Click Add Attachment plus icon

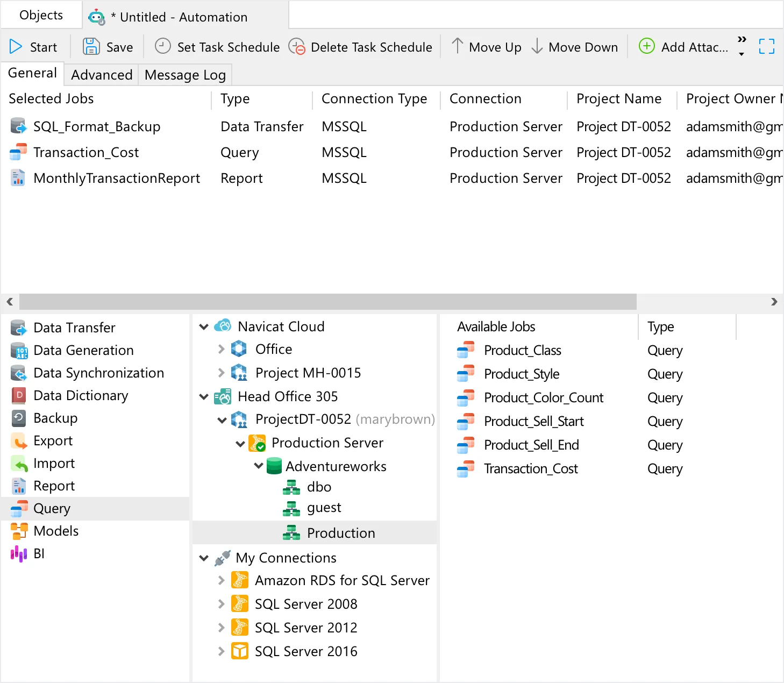click(x=646, y=46)
